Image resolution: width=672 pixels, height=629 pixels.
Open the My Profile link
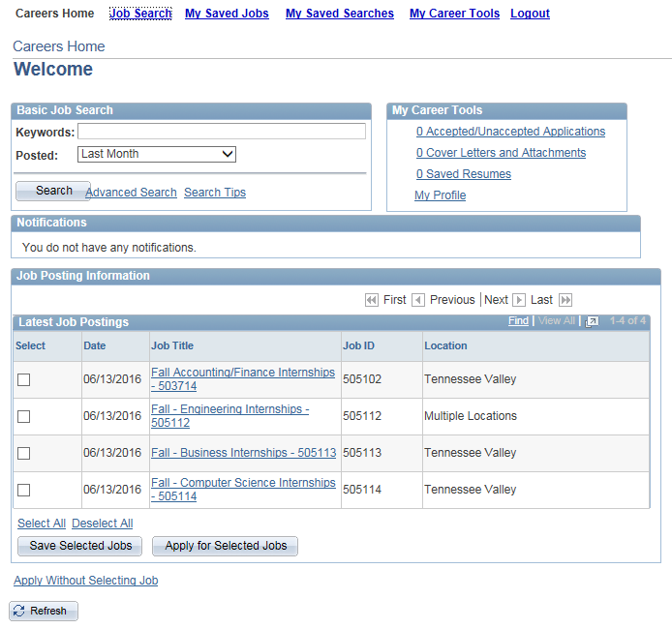tap(440, 195)
